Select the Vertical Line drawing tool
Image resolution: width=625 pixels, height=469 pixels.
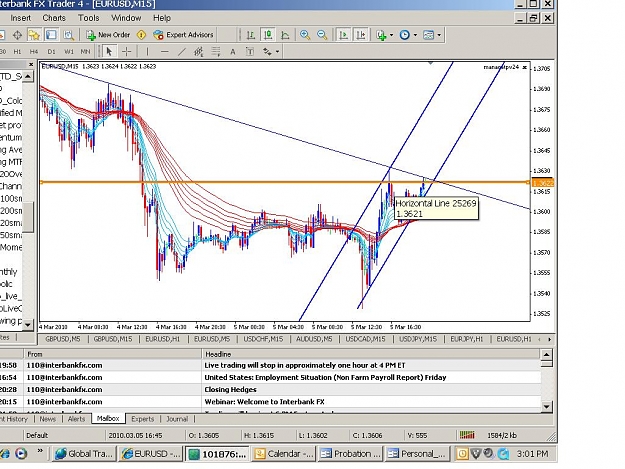147,51
